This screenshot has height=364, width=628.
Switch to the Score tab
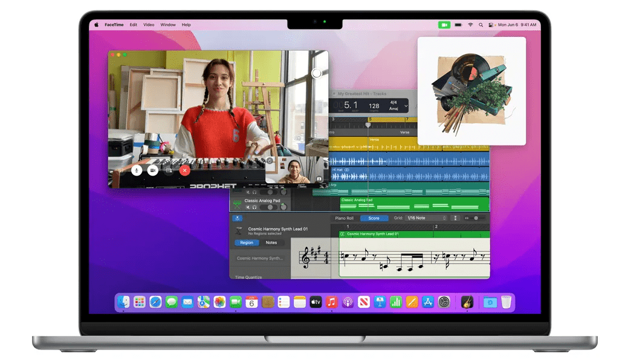coord(374,219)
